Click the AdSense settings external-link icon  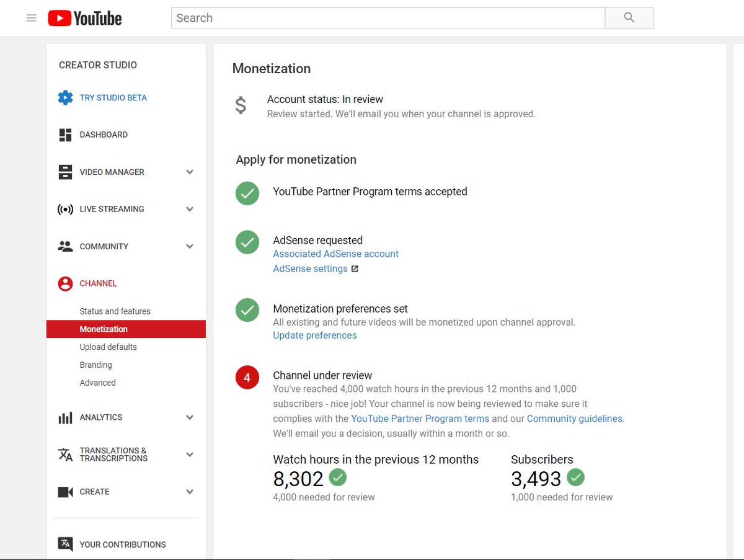click(355, 269)
